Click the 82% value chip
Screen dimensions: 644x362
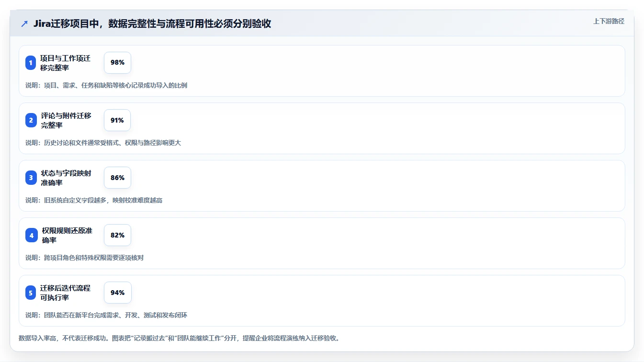click(x=117, y=235)
